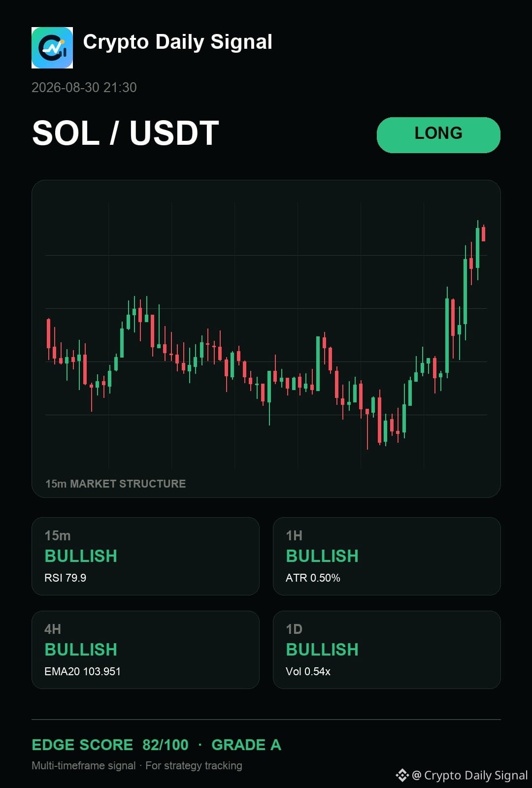Open the Crypto Daily Signal title
This screenshot has width=532, height=788.
click(x=177, y=42)
